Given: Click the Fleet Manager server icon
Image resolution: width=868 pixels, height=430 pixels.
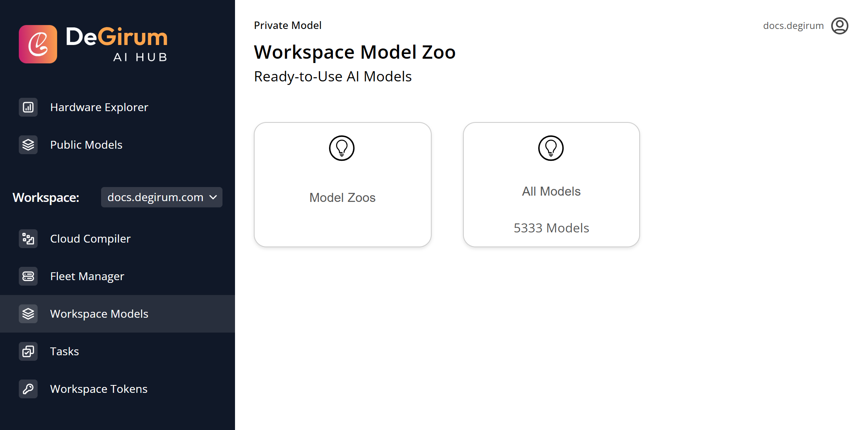Looking at the screenshot, I should coord(28,276).
